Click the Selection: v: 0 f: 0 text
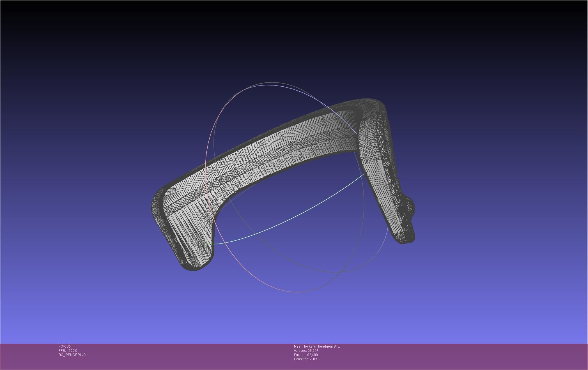Screen dimensions: 588x370 tap(307, 359)
